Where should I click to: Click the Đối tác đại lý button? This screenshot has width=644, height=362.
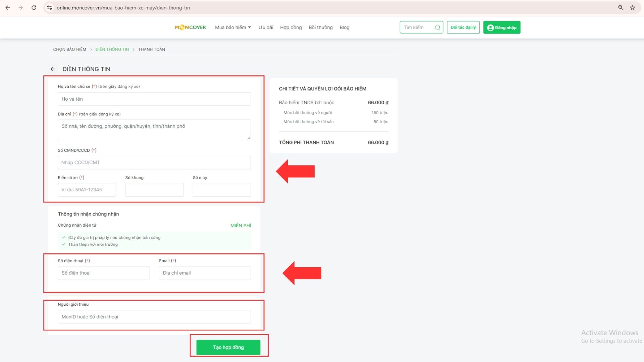463,27
